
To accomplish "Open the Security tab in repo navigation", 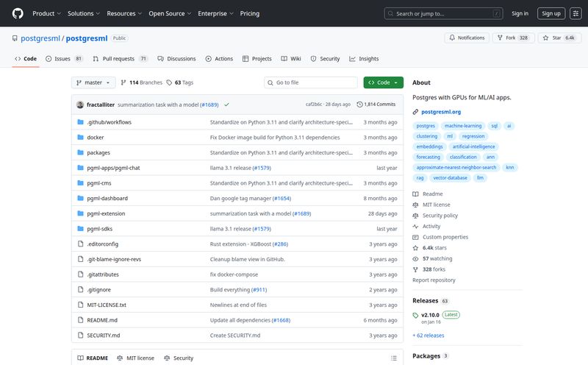I will (x=325, y=59).
